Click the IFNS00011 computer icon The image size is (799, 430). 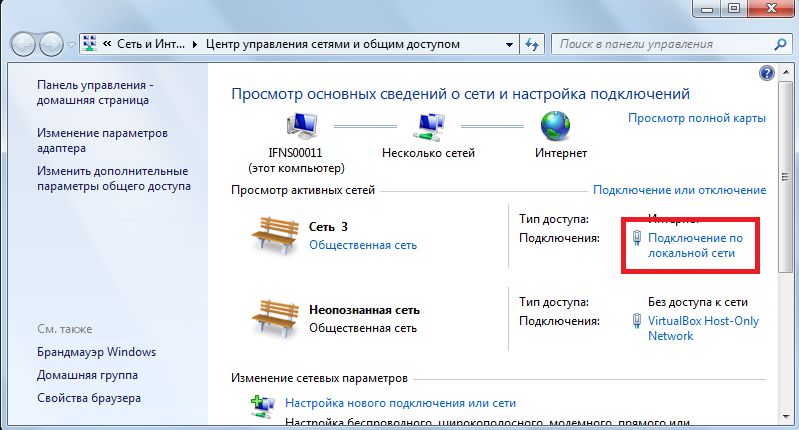click(x=302, y=127)
